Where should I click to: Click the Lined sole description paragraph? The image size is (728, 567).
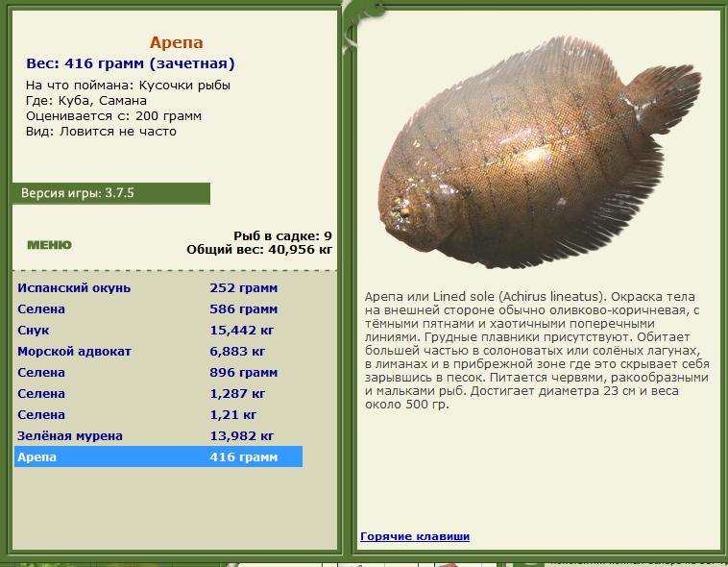pos(537,350)
